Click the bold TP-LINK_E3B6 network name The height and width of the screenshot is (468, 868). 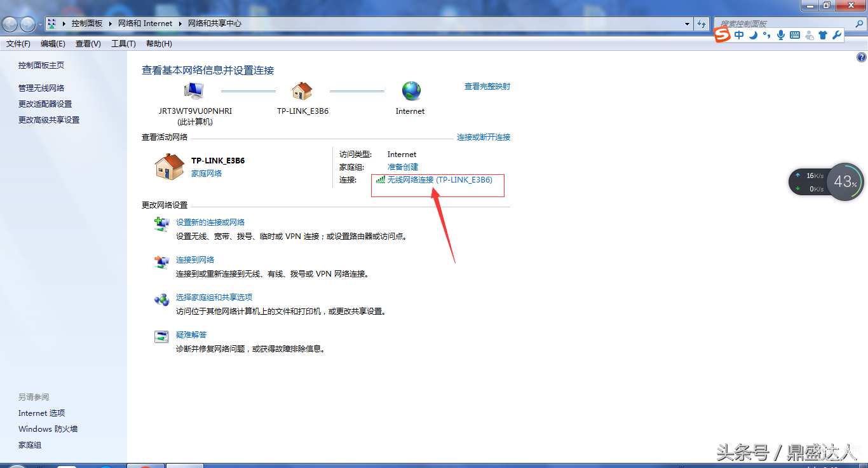coord(218,161)
